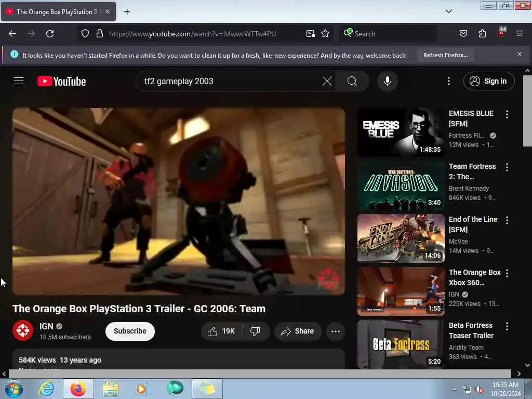Open a new tab with the plus icon
This screenshot has height=399, width=532.
(127, 12)
